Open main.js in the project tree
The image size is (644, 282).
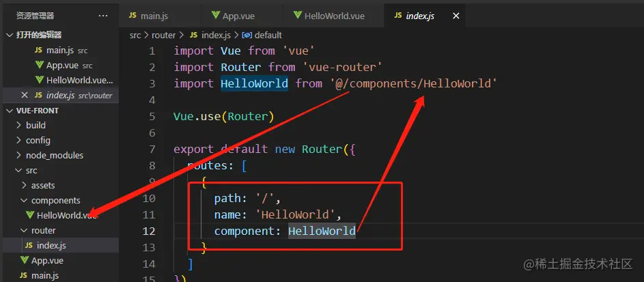[x=61, y=275]
